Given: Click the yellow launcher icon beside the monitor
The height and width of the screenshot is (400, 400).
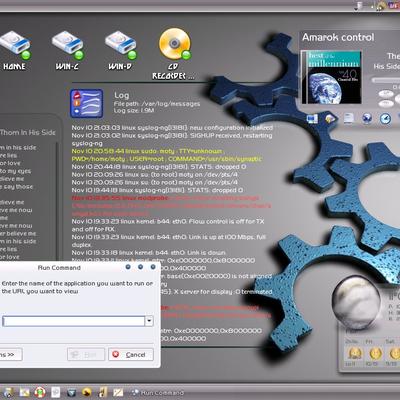Looking at the screenshot, I should [329, 118].
